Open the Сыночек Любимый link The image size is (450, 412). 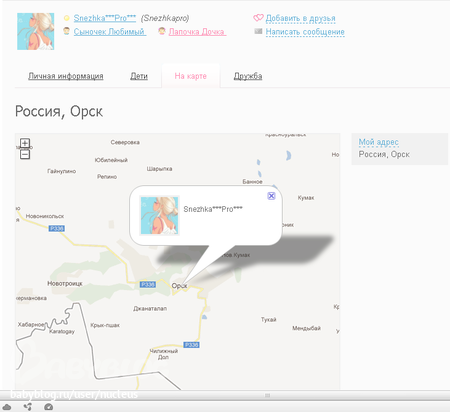[x=110, y=32]
